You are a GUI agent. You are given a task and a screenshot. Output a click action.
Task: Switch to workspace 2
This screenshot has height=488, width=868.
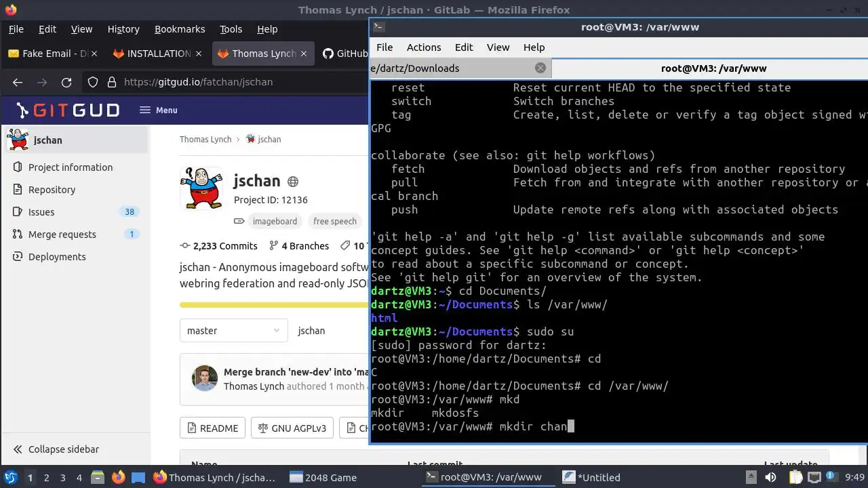point(46,477)
